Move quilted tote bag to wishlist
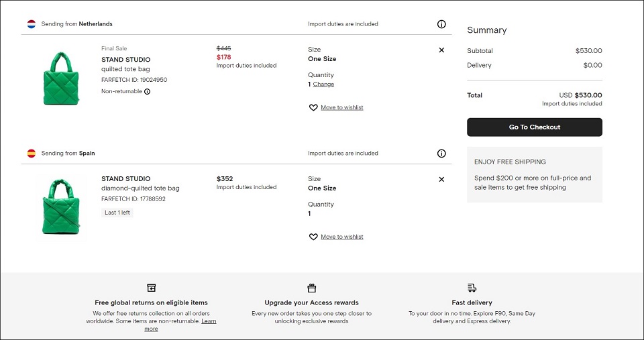The width and height of the screenshot is (644, 340). coord(341,107)
